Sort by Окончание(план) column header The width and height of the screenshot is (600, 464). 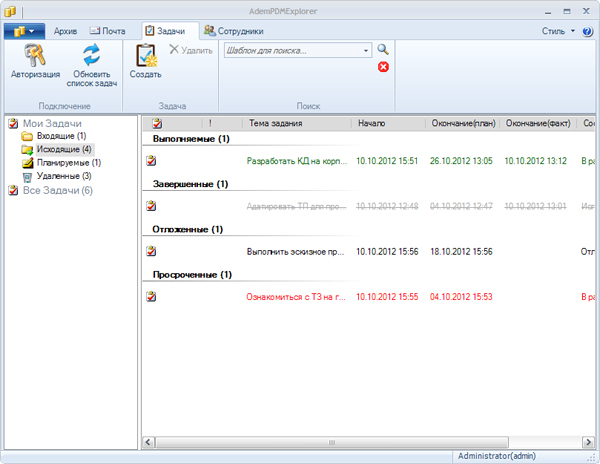coord(463,123)
